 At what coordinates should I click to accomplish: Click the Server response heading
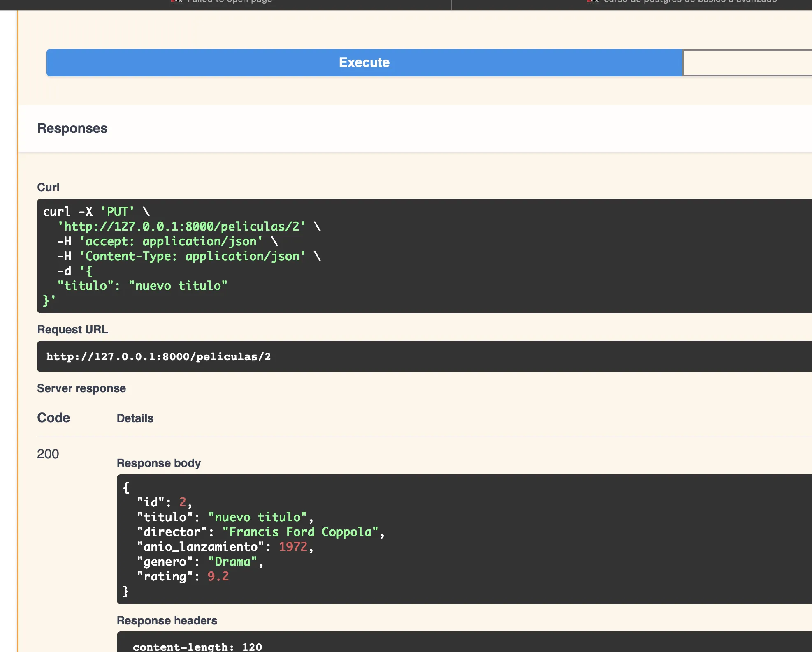(81, 388)
